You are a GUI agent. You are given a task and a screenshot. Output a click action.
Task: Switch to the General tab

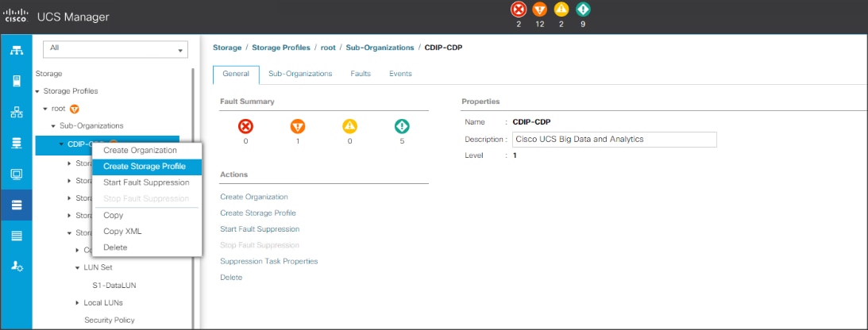pos(236,74)
